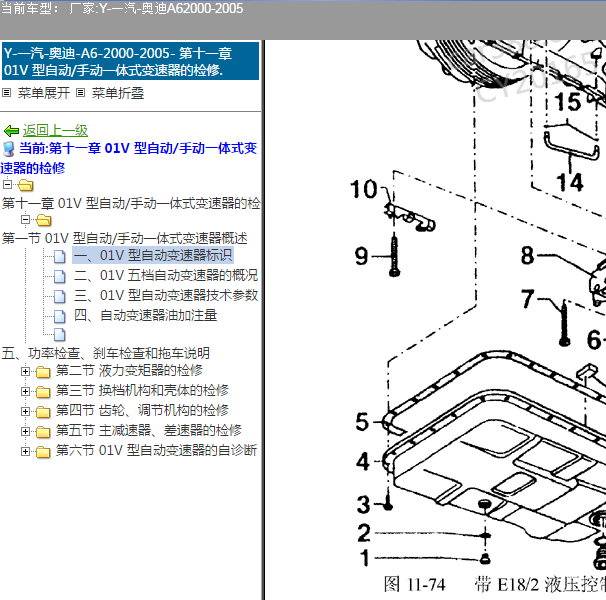Image resolution: width=606 pixels, height=600 pixels.
Task: Click the folder icon of 第三节 换档机构和壳体的检修
Action: click(43, 392)
